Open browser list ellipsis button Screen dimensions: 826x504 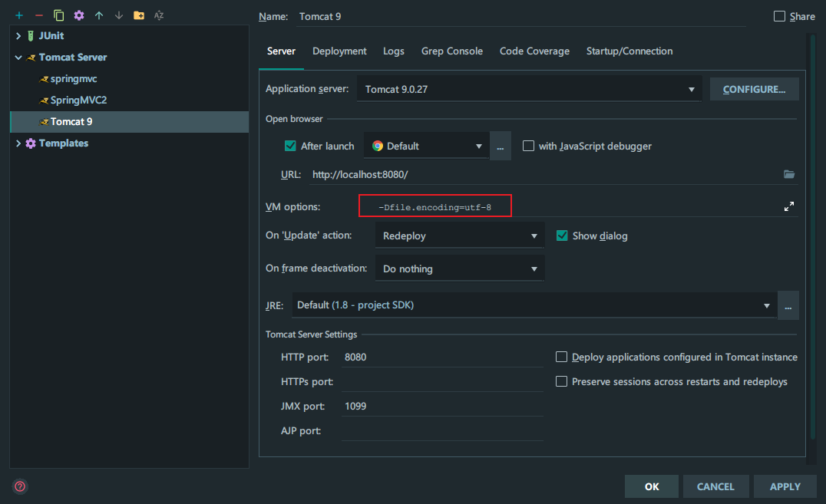501,146
